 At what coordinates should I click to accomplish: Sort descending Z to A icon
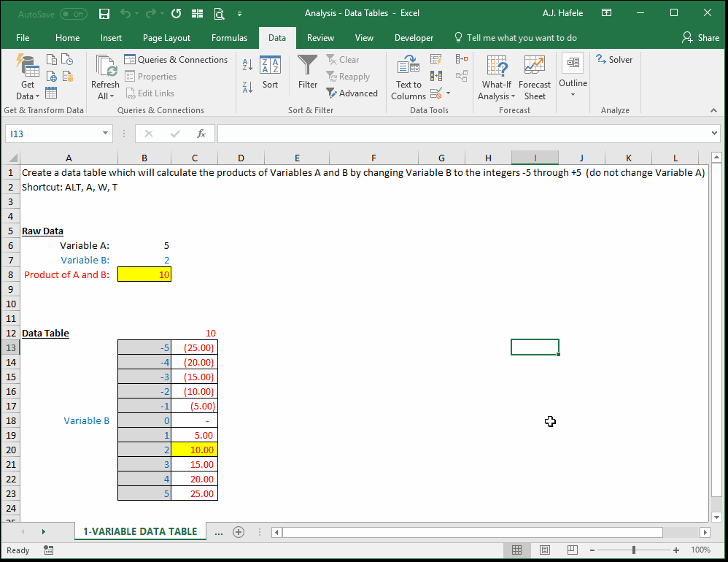click(x=247, y=86)
